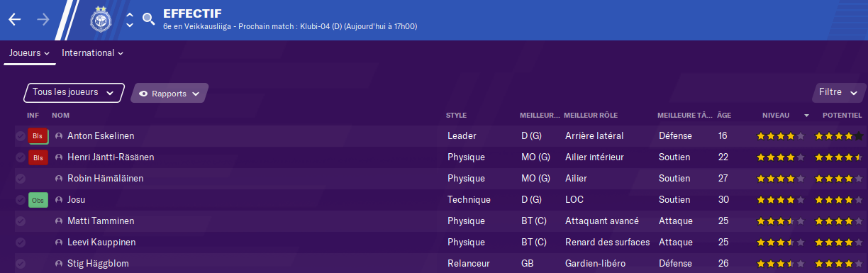Toggle the selection check for Leevi Kauppinen

[20, 243]
